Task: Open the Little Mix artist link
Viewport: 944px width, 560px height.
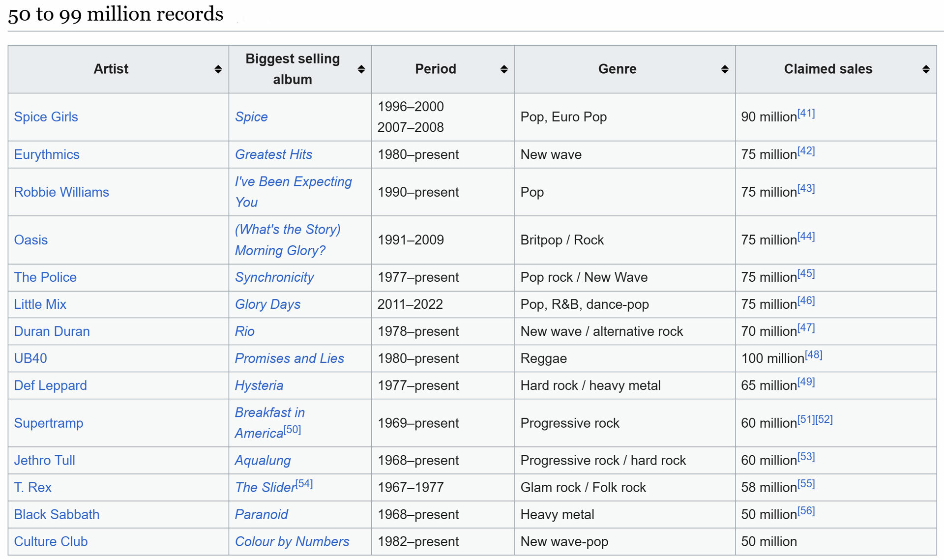Action: coord(40,304)
